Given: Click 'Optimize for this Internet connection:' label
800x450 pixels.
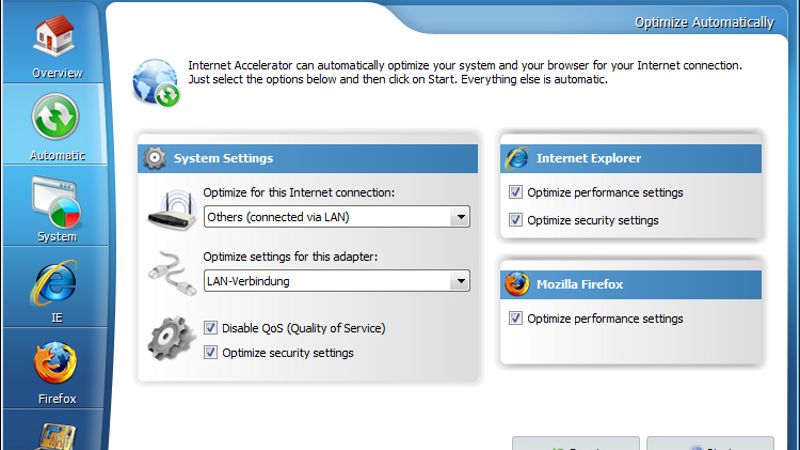Looking at the screenshot, I should tap(299, 192).
